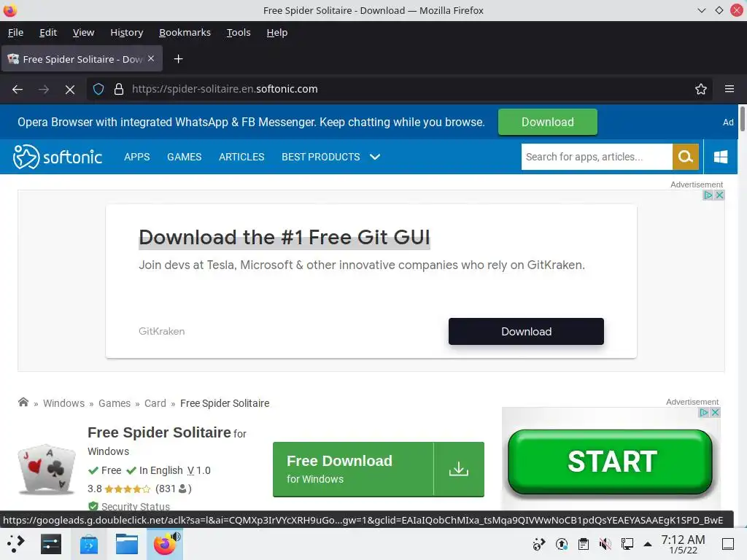Viewport: 747px width, 560px height.
Task: Switch to Firefox in the taskbar
Action: (x=165, y=544)
